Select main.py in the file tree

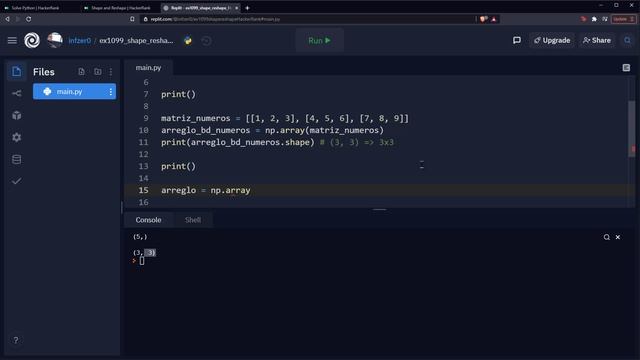[x=74, y=91]
